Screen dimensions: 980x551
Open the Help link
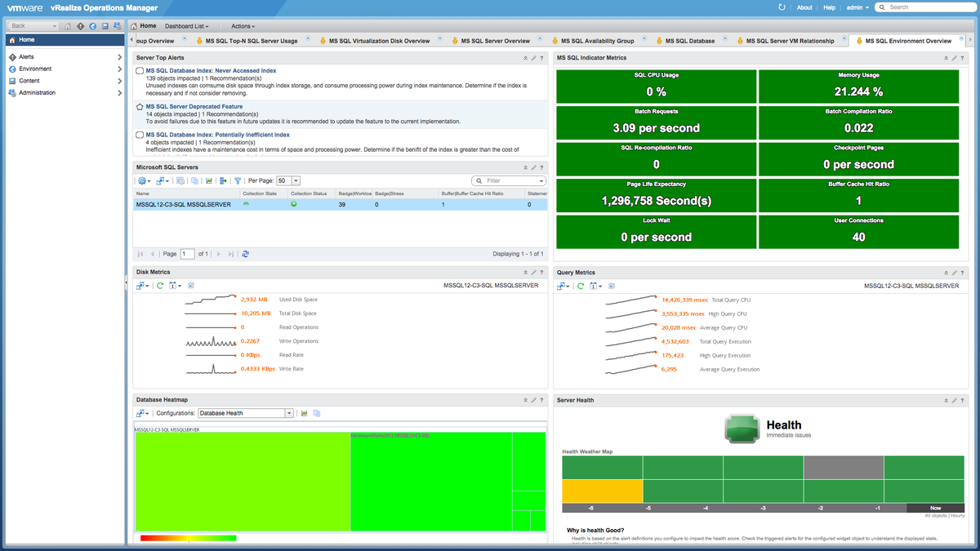pos(829,7)
